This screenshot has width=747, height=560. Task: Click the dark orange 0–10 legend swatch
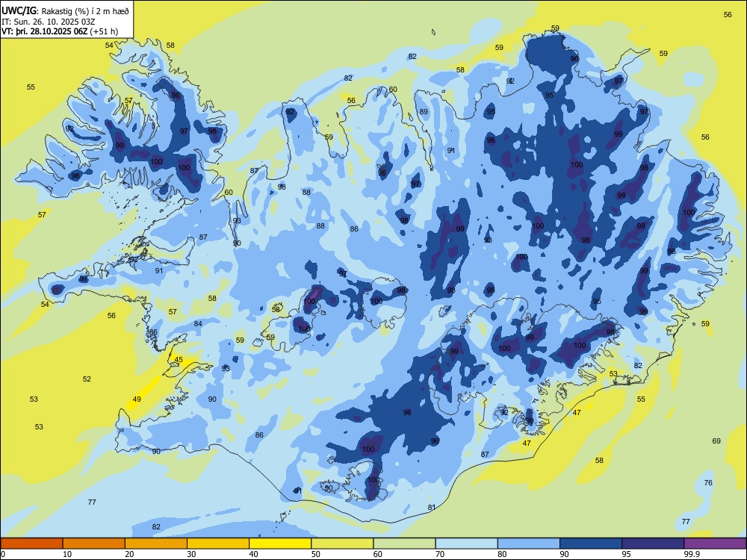(31, 544)
